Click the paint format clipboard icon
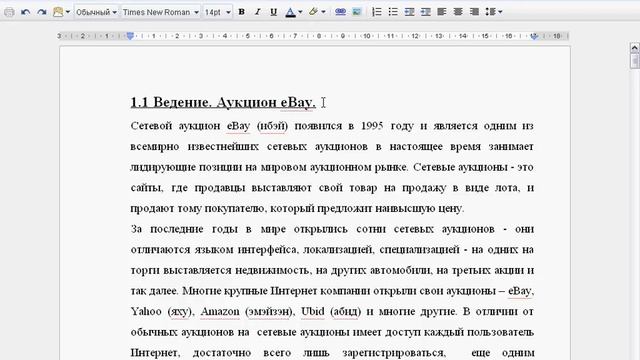The image size is (640, 360). [x=58, y=12]
